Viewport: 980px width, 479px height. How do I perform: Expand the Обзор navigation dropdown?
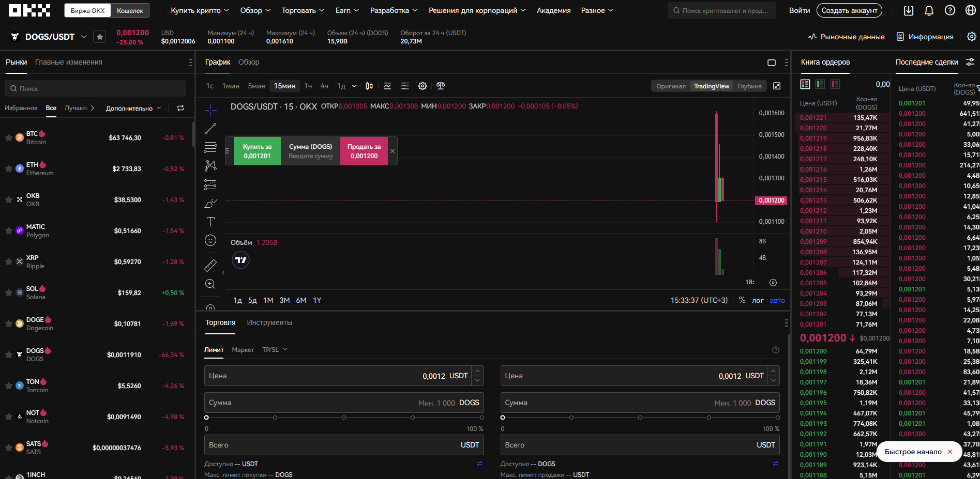pos(255,10)
